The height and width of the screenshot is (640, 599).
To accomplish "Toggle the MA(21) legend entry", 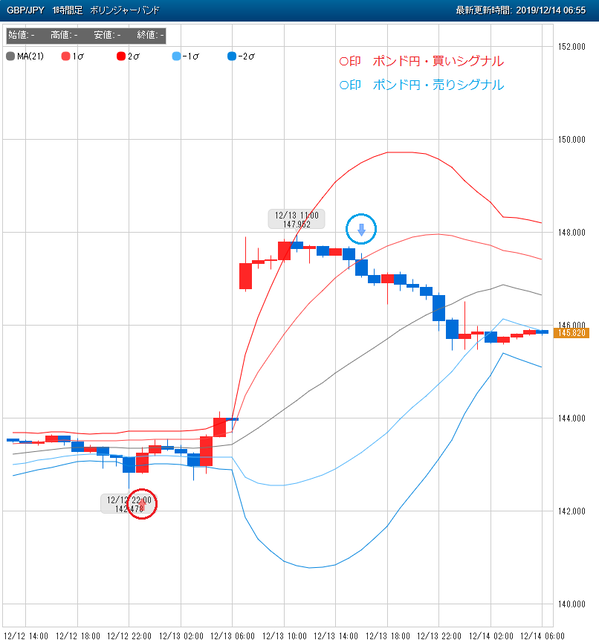I will [x=25, y=56].
